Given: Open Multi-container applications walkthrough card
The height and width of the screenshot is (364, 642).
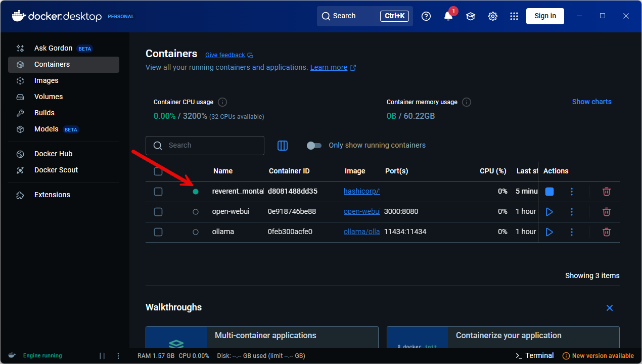Looking at the screenshot, I should pos(262,337).
